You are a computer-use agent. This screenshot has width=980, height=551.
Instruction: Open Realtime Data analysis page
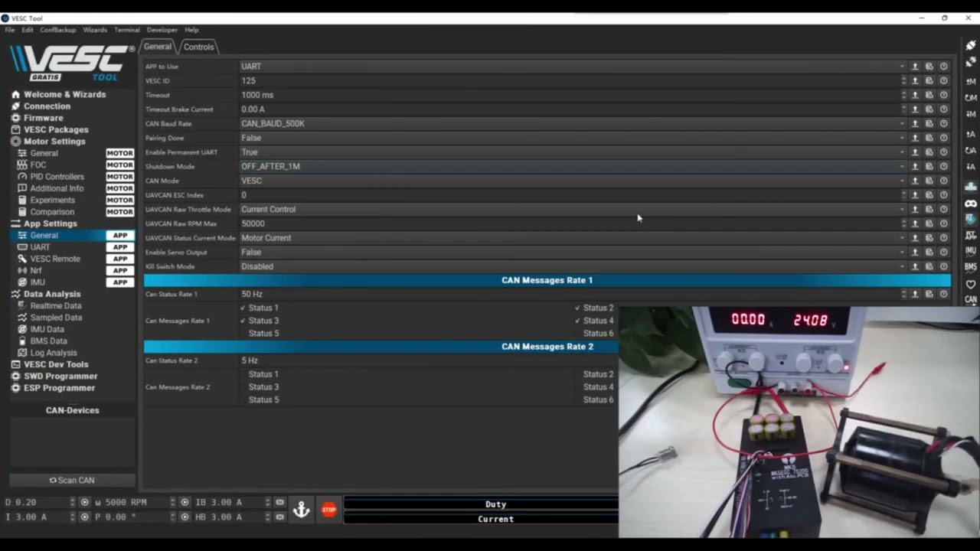pyautogui.click(x=55, y=306)
